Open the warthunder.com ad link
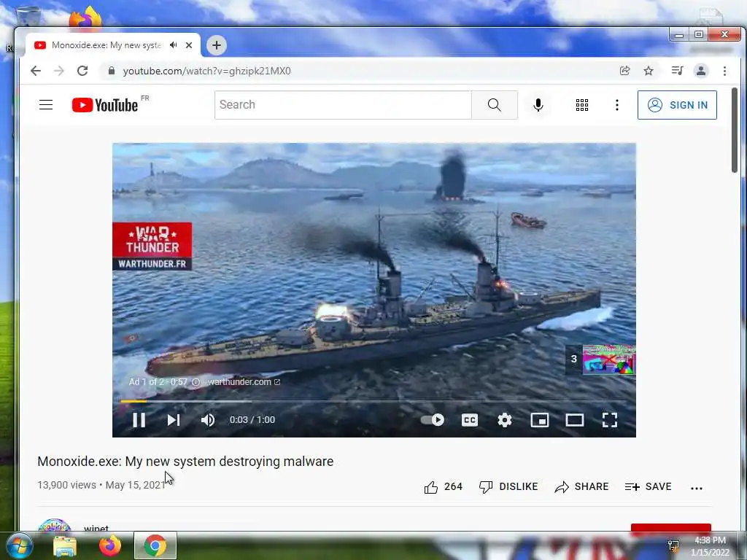Screen dimensions: 747x560 [x=244, y=382]
